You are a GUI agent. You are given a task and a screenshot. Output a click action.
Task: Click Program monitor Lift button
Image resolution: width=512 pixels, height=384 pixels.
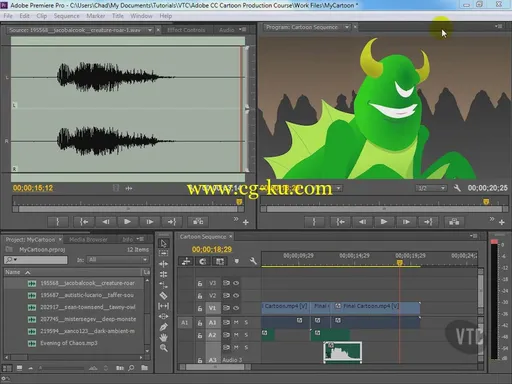(x=454, y=222)
